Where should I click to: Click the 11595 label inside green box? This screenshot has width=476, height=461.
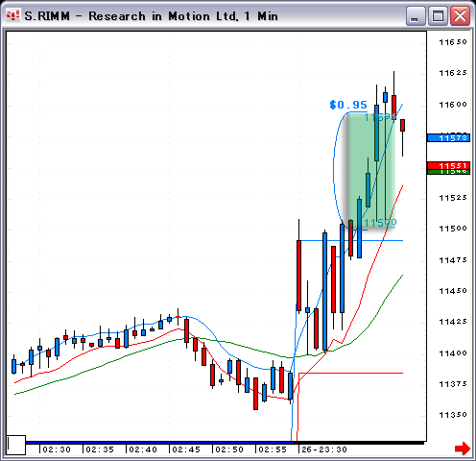pyautogui.click(x=380, y=117)
